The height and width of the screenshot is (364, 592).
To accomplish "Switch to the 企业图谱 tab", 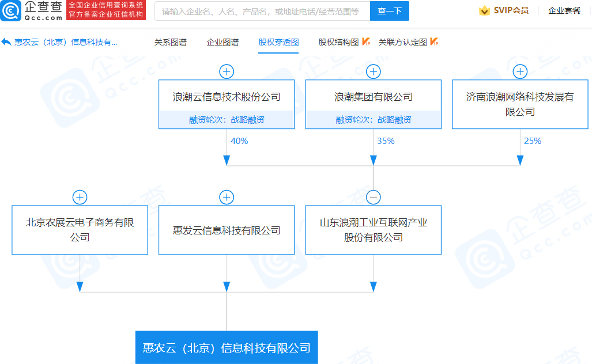I will pyautogui.click(x=223, y=42).
